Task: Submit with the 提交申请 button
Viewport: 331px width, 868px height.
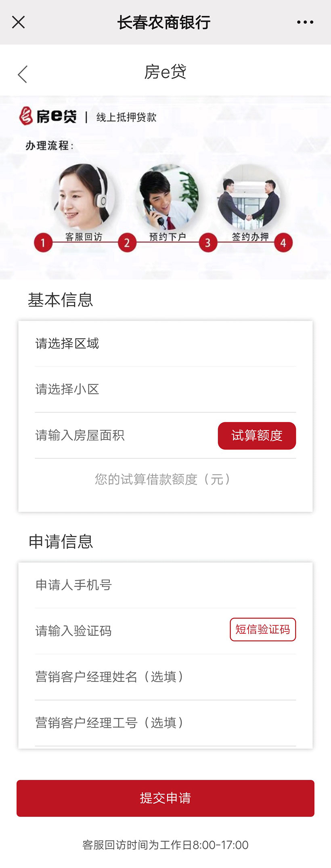Action: click(x=165, y=798)
